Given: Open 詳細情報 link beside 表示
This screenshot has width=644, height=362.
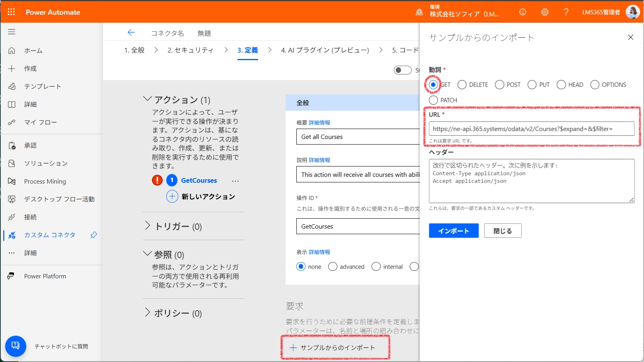Looking at the screenshot, I should 319,252.
